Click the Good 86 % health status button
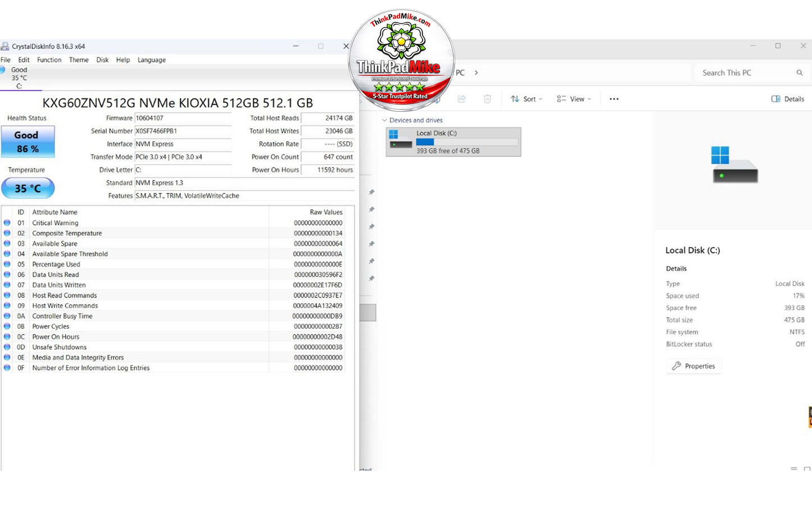The height and width of the screenshot is (510, 812). tap(28, 142)
